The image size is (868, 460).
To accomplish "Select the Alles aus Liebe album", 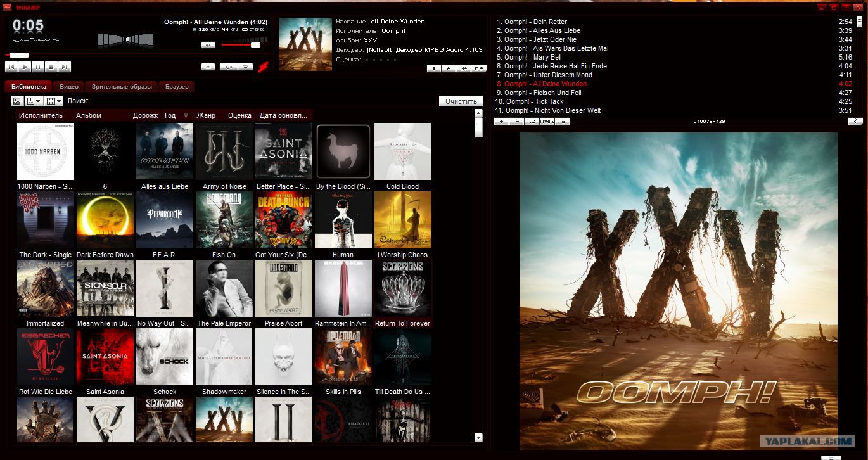I will click(165, 156).
